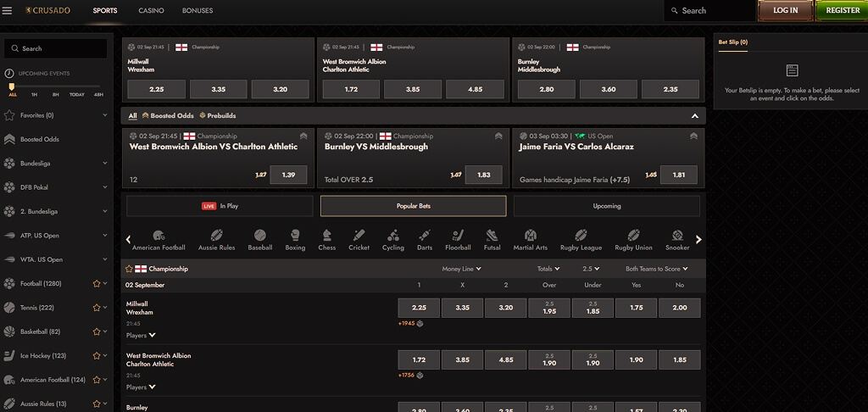
Task: Open the BONUSES top menu
Action: (x=197, y=10)
